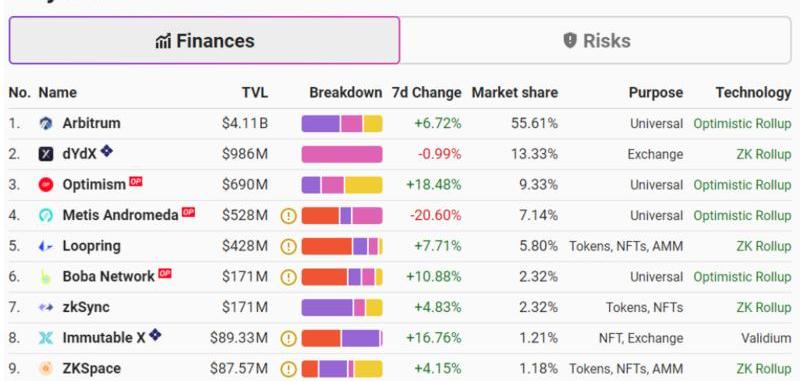Click the Metis Andromeda logo icon
Image resolution: width=800 pixels, height=381 pixels.
click(x=46, y=215)
